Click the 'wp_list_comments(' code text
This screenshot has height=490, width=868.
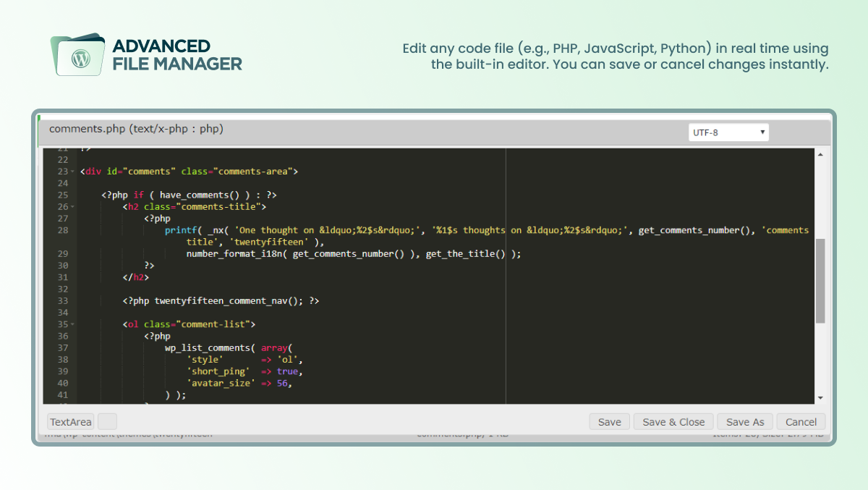click(210, 348)
